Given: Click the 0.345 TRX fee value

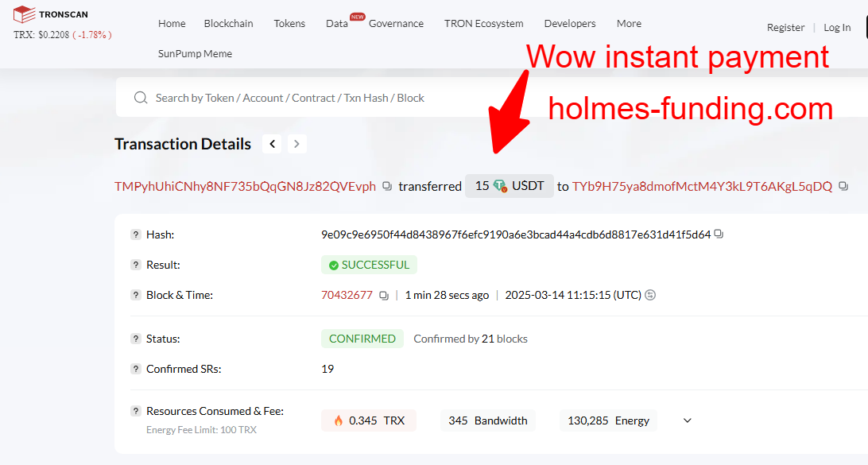Looking at the screenshot, I should pos(369,420).
